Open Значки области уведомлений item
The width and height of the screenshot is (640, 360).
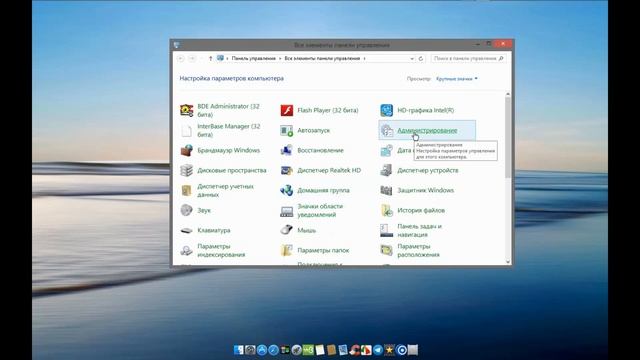[x=312, y=210]
